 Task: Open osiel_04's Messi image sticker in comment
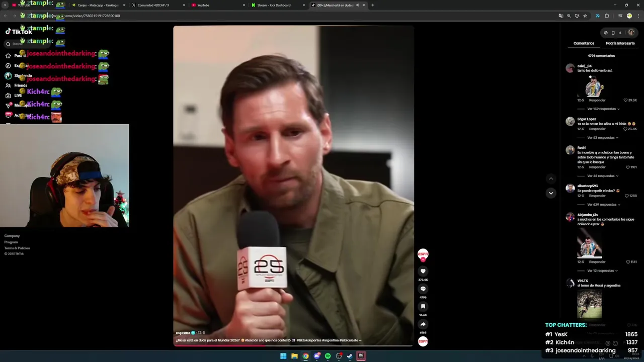pyautogui.click(x=594, y=86)
